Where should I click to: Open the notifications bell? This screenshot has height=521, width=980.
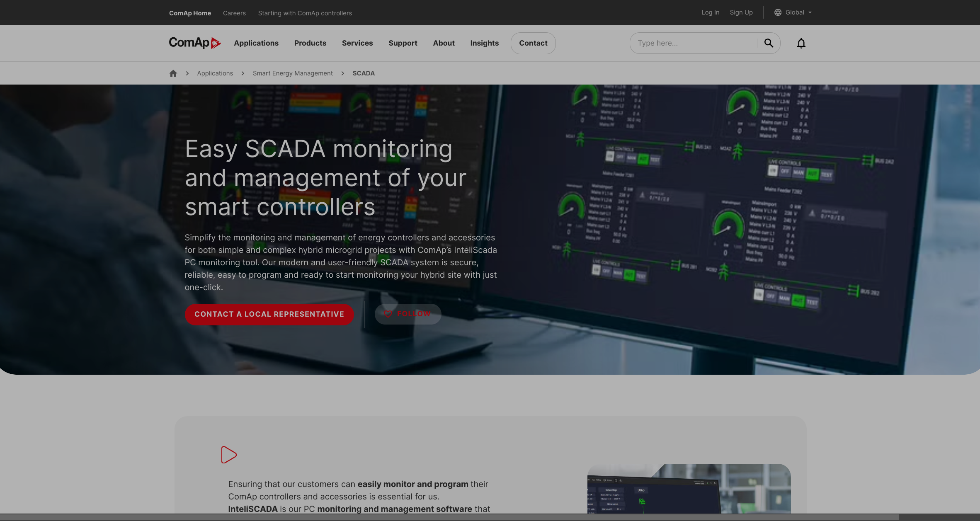(x=801, y=43)
